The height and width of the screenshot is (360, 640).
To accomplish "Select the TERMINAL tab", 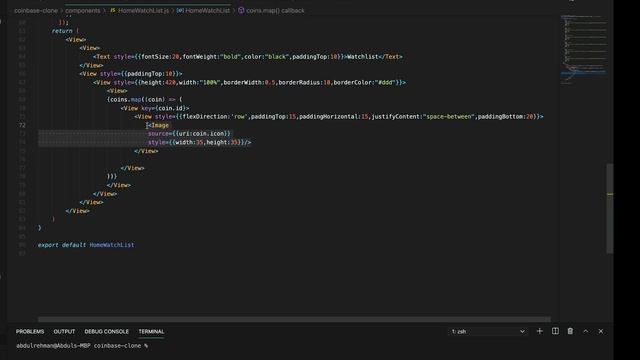I will tap(151, 331).
